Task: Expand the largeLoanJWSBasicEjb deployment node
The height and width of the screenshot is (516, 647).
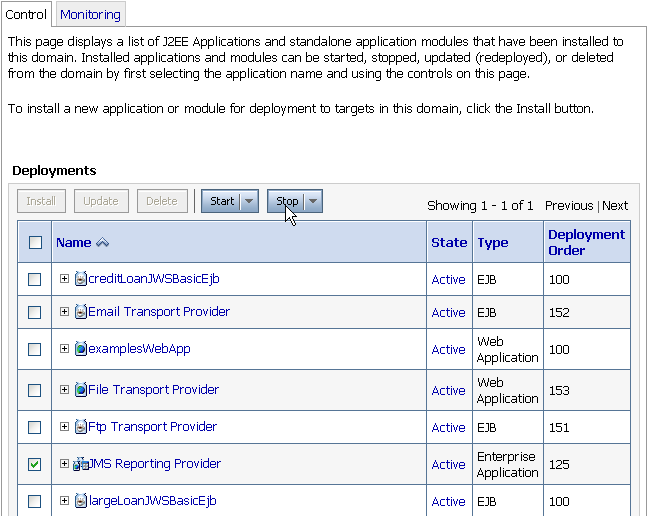Action: 64,500
